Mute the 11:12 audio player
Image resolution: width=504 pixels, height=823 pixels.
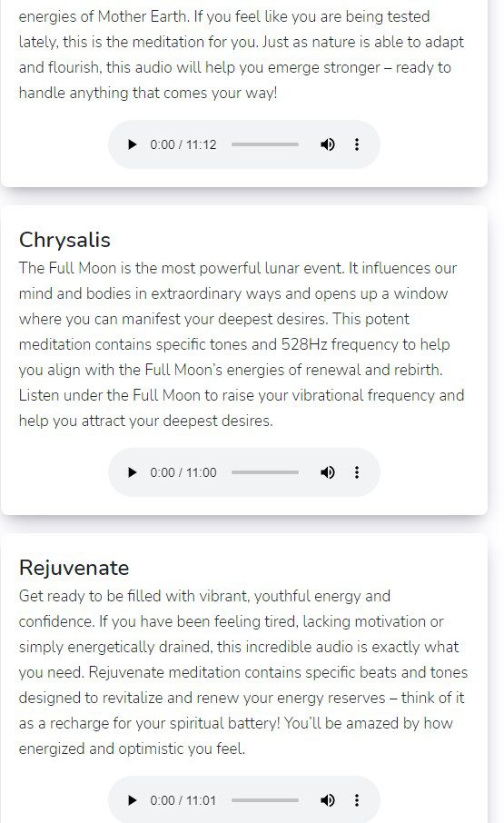(328, 144)
